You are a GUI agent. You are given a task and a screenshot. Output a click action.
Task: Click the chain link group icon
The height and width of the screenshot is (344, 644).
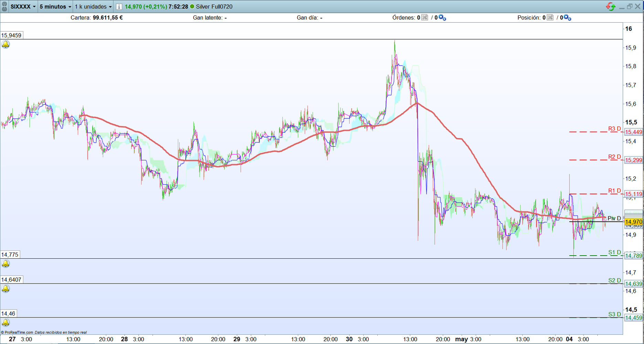coord(4,7)
